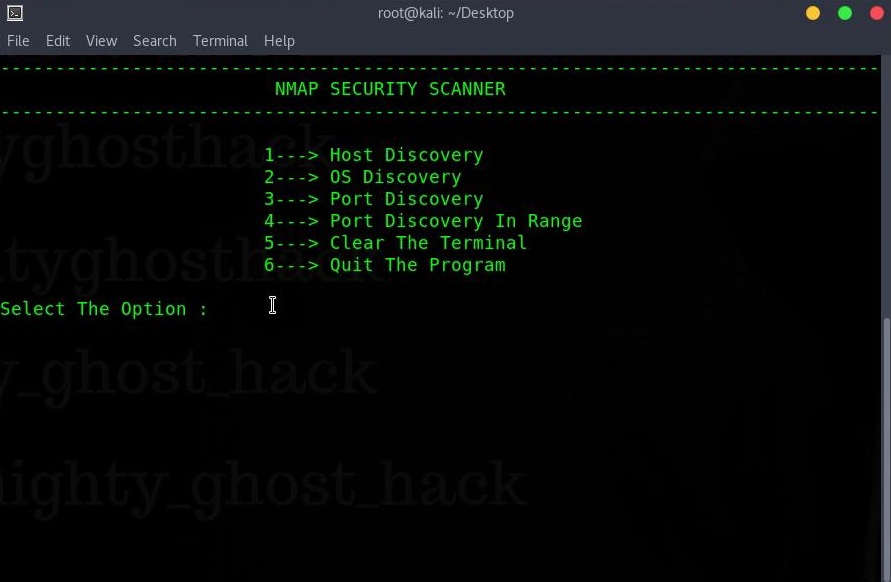Viewport: 891px width, 582px height.
Task: Click the '5---> Clear The Terminal' line
Action: coord(395,243)
